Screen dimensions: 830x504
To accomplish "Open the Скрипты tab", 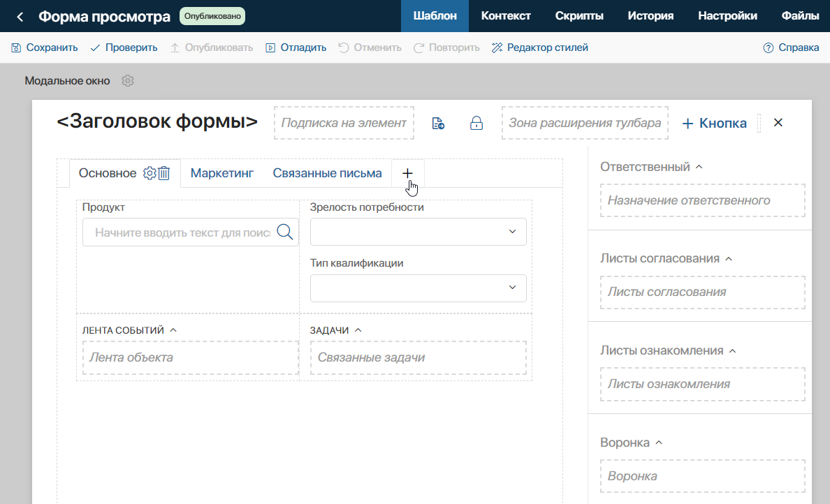I will pos(579,16).
